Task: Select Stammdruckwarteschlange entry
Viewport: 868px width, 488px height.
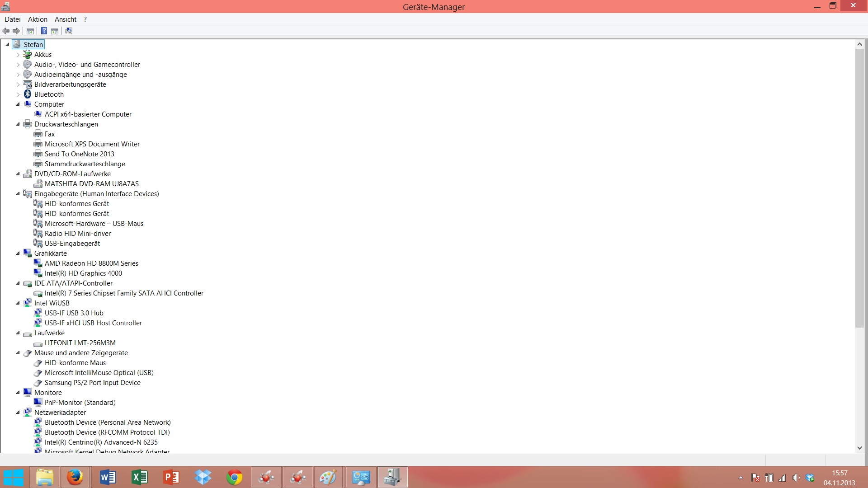Action: pos(85,164)
